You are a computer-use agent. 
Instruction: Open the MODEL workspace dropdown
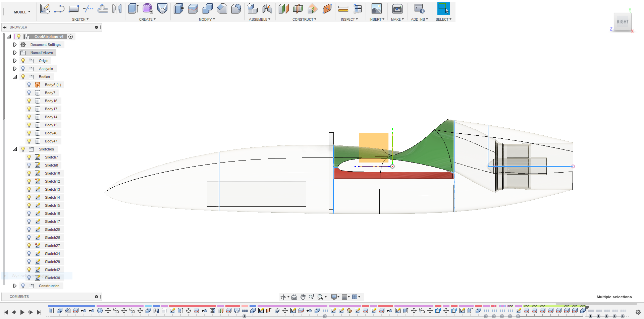[22, 12]
